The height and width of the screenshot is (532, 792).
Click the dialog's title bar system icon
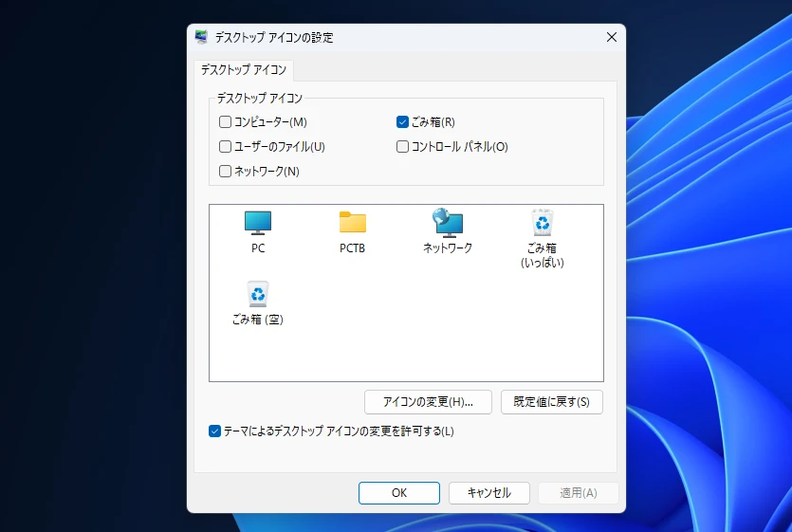click(x=202, y=38)
